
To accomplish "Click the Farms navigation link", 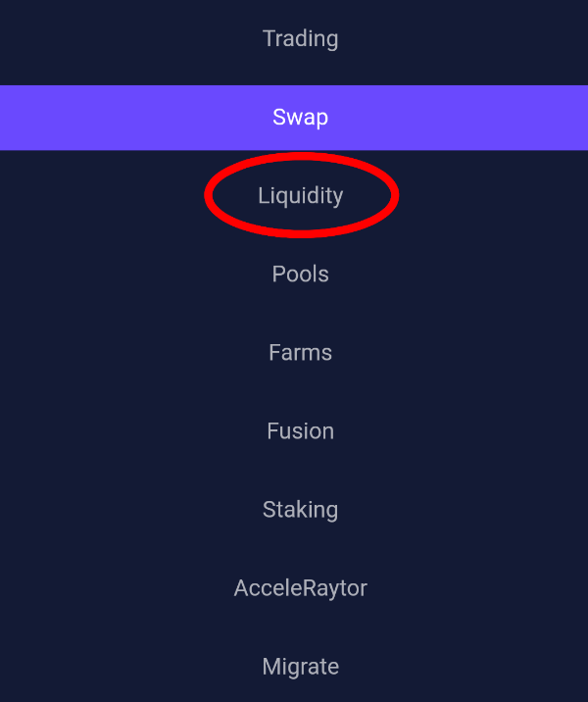I will [x=300, y=353].
